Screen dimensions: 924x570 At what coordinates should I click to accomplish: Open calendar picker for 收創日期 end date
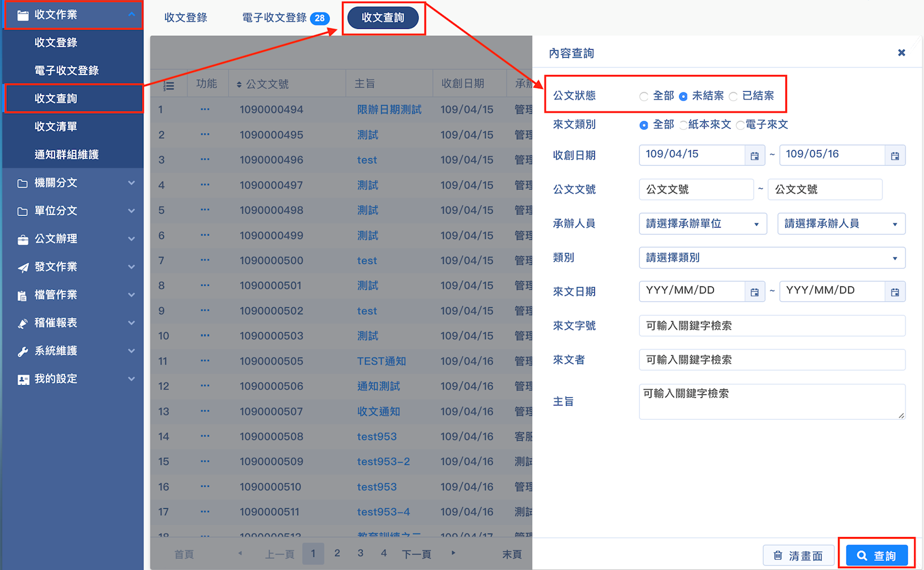[895, 156]
